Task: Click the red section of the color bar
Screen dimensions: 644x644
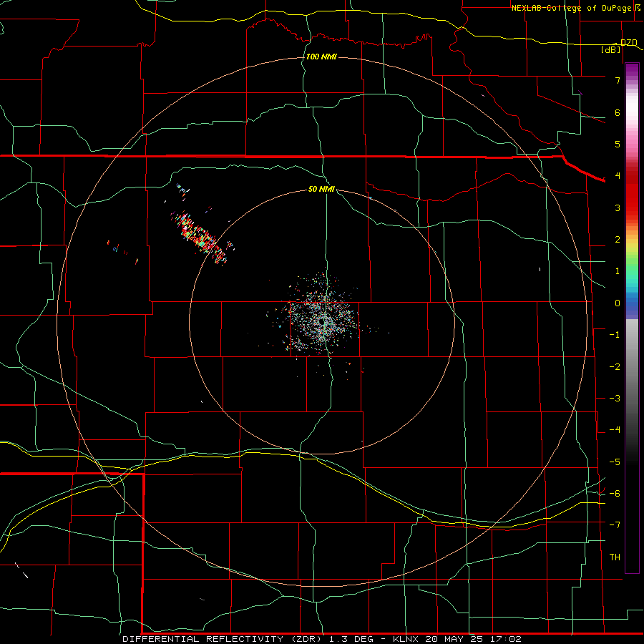Action: pos(632,193)
